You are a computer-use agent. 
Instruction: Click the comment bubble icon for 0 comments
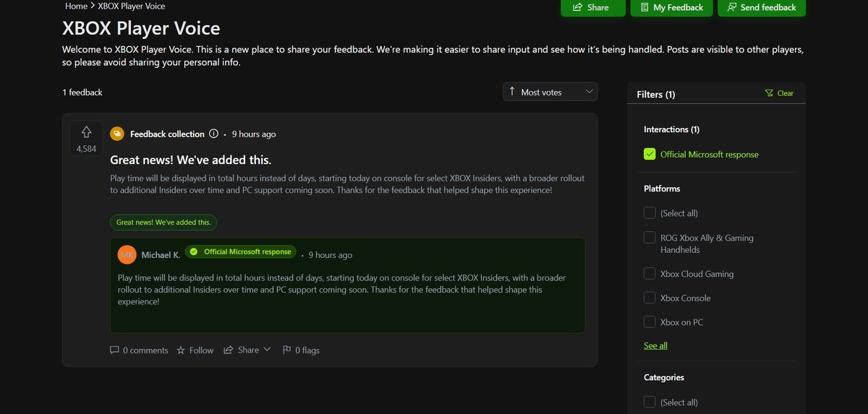(x=114, y=350)
